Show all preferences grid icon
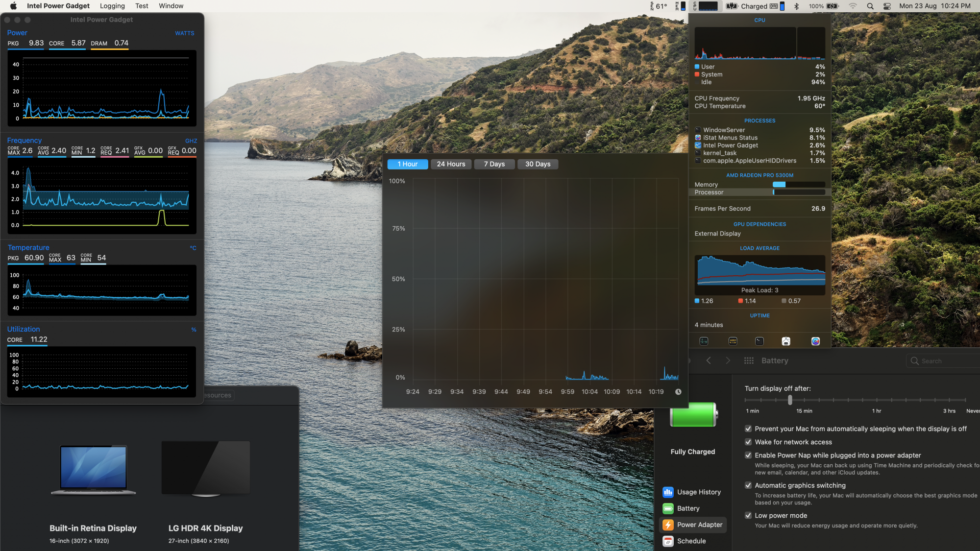The image size is (980, 551). [x=749, y=361]
